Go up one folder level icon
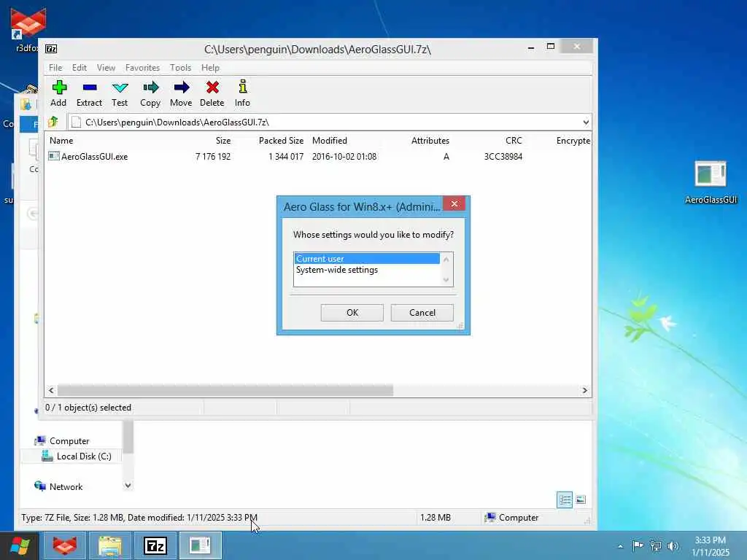The width and height of the screenshot is (747, 560). 53,122
